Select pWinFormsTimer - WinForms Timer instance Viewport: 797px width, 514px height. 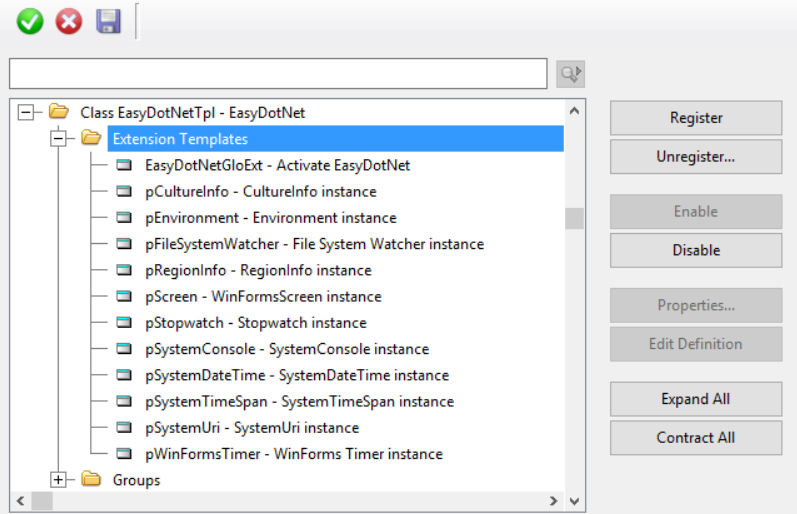pos(294,454)
